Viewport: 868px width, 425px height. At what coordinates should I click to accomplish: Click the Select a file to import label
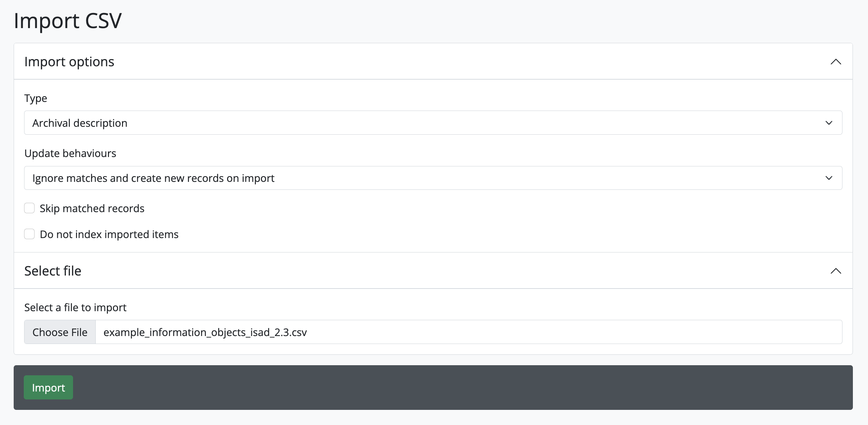click(75, 308)
